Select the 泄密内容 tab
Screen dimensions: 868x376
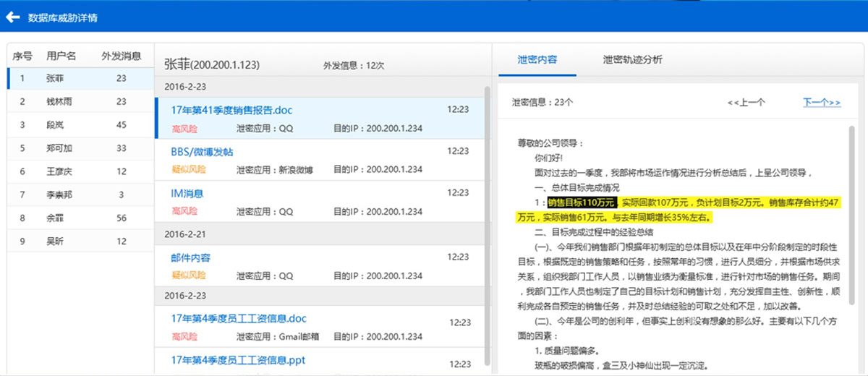coord(537,60)
